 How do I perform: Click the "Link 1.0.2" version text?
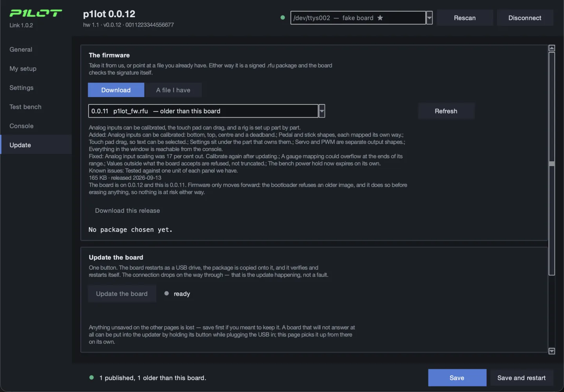click(x=21, y=25)
